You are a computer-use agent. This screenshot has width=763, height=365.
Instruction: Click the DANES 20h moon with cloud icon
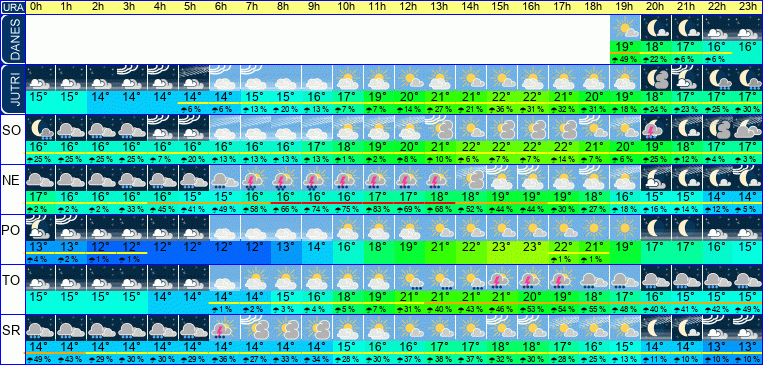(655, 28)
